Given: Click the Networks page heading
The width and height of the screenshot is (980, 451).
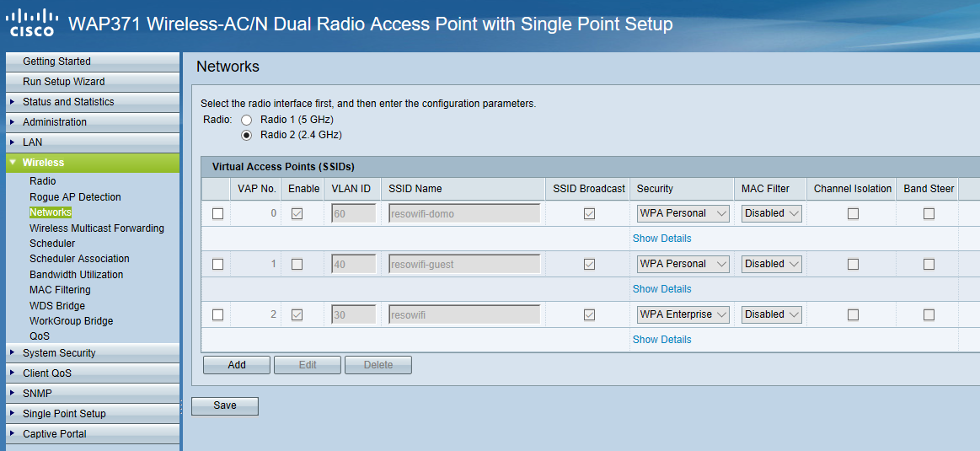Looking at the screenshot, I should 228,67.
